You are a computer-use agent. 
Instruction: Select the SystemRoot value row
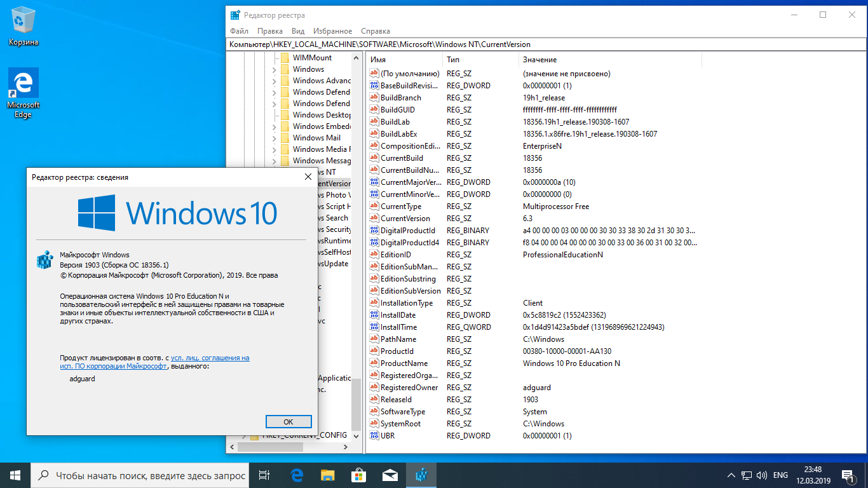coord(532,424)
